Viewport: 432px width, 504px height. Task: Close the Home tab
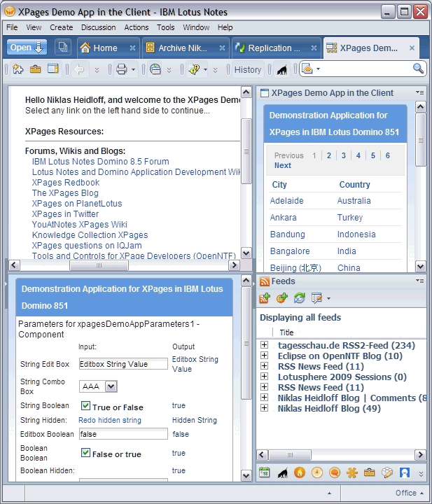(x=132, y=48)
